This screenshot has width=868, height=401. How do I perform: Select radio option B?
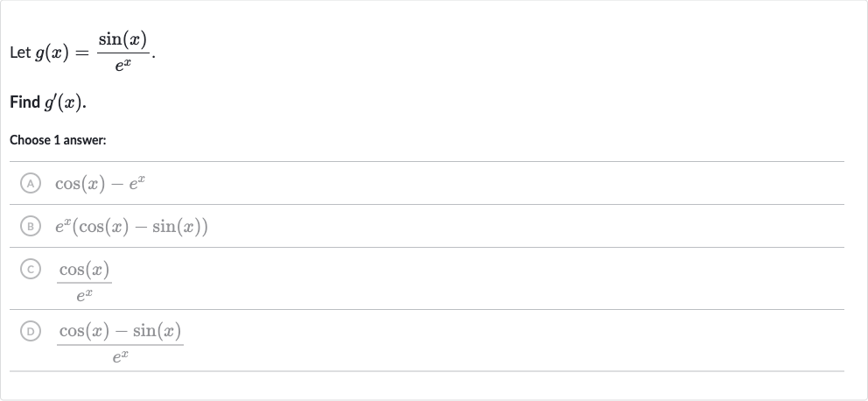coord(31,226)
